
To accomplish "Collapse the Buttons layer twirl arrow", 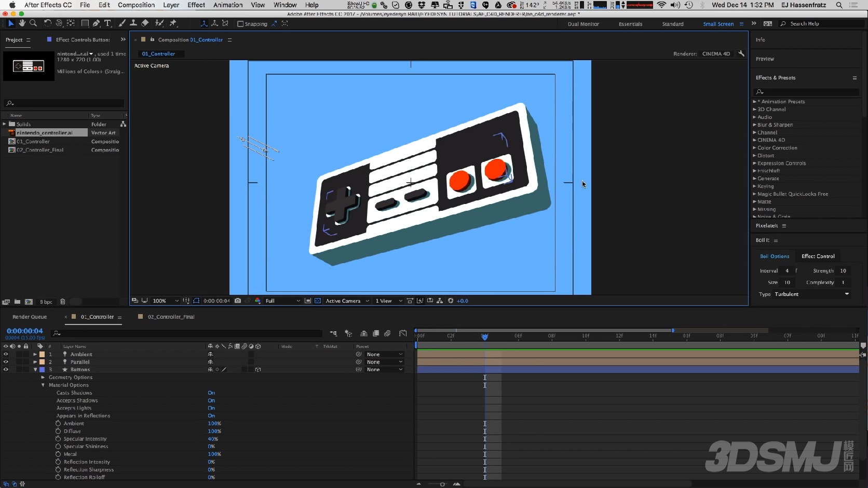I will (x=35, y=370).
